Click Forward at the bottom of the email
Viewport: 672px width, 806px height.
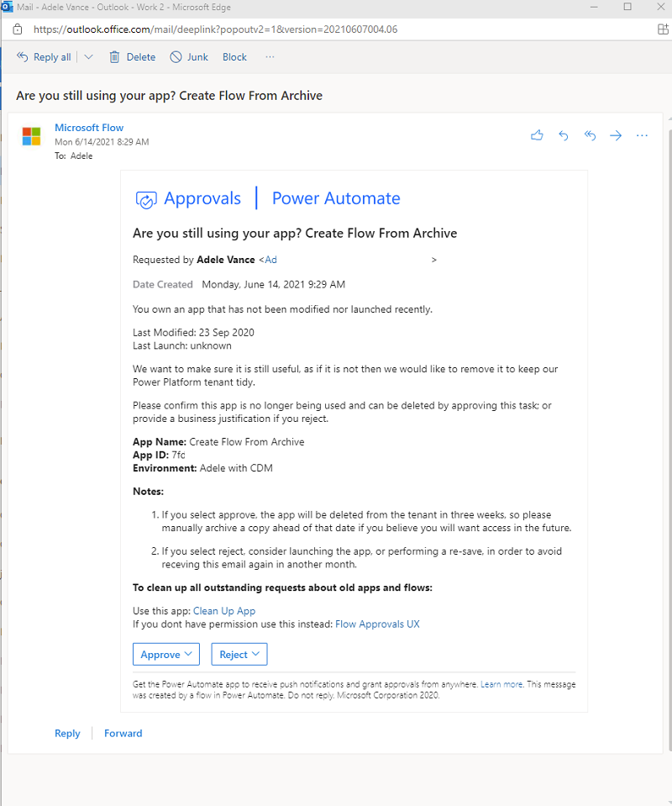[x=123, y=733]
